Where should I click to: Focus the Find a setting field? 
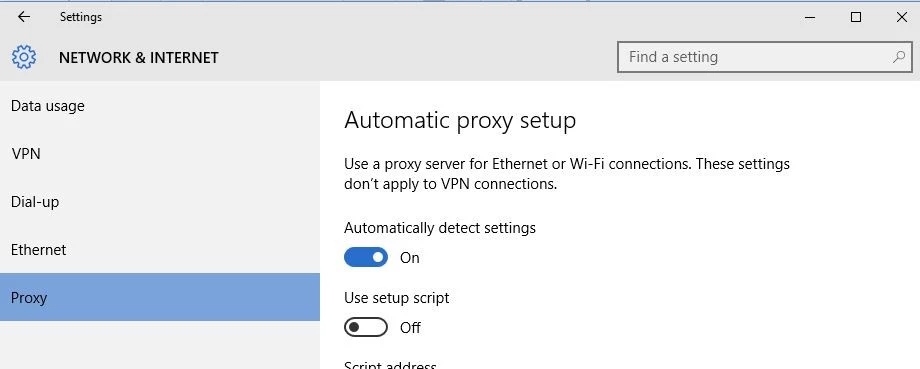click(x=765, y=57)
